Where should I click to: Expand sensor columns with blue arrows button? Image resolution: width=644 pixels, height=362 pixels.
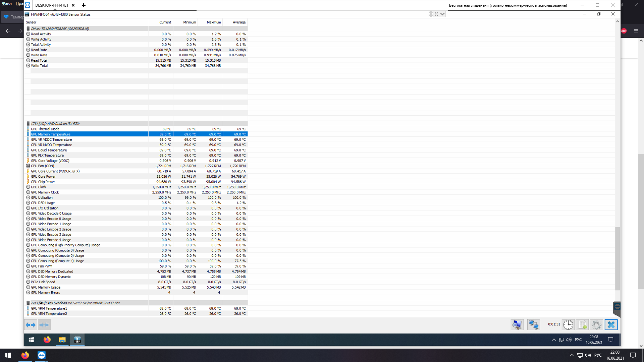point(31,325)
